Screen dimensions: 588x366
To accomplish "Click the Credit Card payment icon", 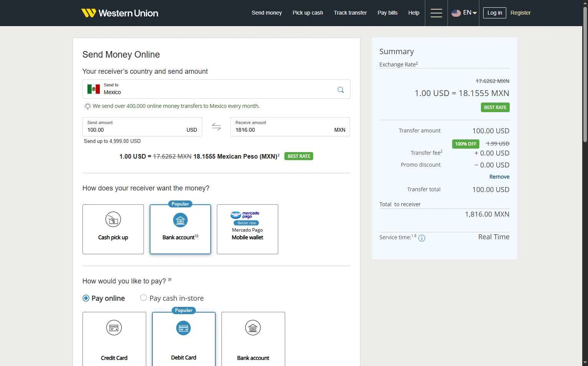I will tap(114, 328).
